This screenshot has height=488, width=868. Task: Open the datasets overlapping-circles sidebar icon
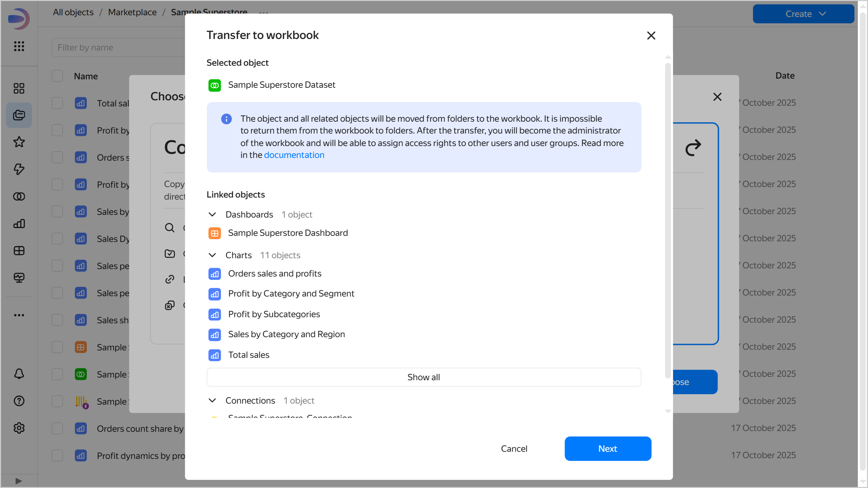[x=19, y=197]
